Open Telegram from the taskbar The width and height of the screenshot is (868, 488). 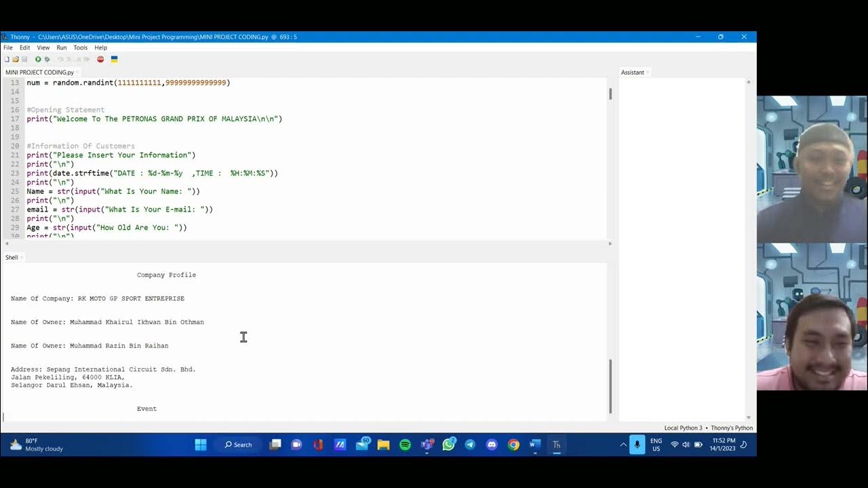click(x=470, y=445)
